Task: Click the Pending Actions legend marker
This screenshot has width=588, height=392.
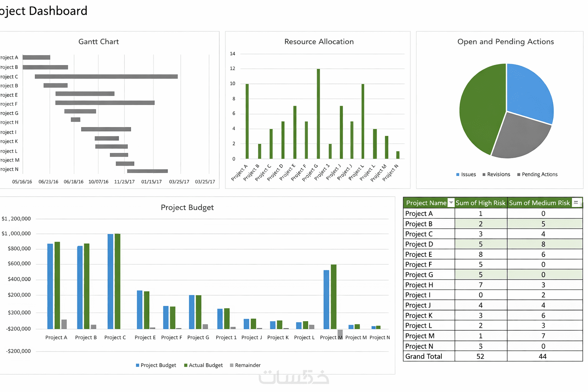Action: click(x=519, y=175)
